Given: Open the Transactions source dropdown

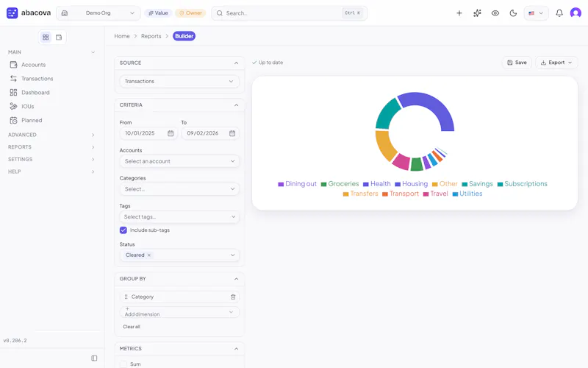Looking at the screenshot, I should pos(179,81).
